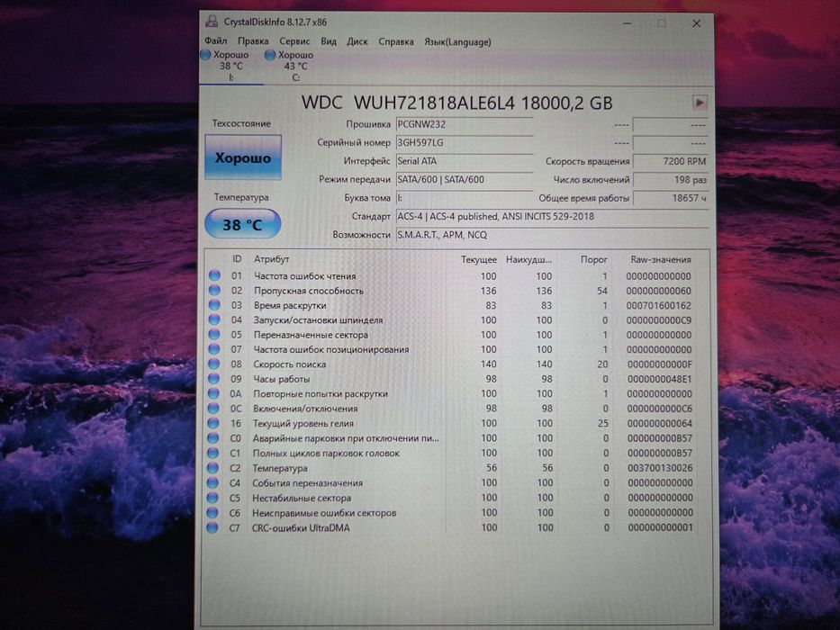The height and width of the screenshot is (630, 840).
Task: Open the Вид menu
Action: [x=329, y=41]
